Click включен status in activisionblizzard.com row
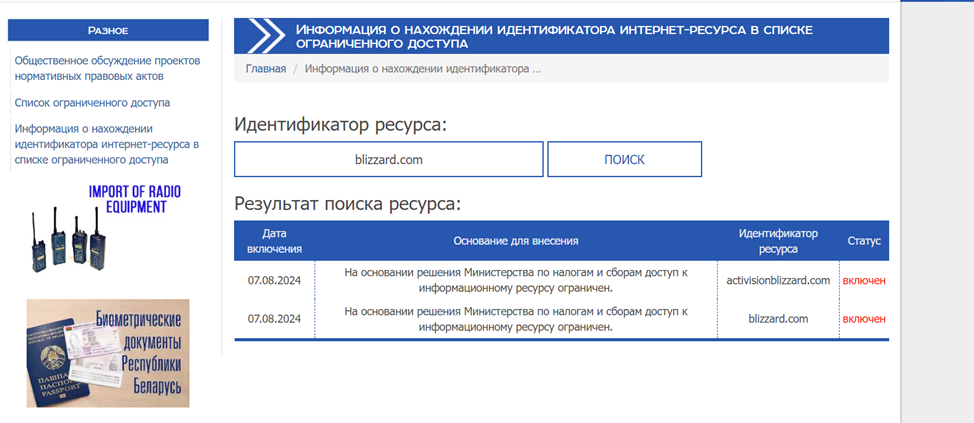Image resolution: width=974 pixels, height=423 pixels. tap(864, 281)
